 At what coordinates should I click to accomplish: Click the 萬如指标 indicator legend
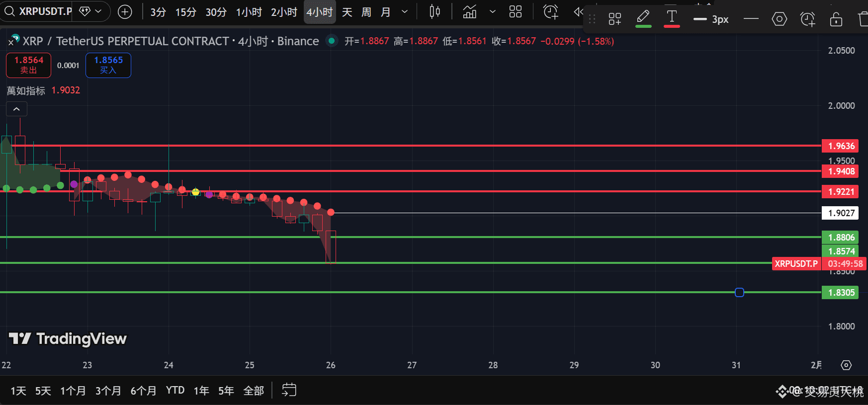26,90
